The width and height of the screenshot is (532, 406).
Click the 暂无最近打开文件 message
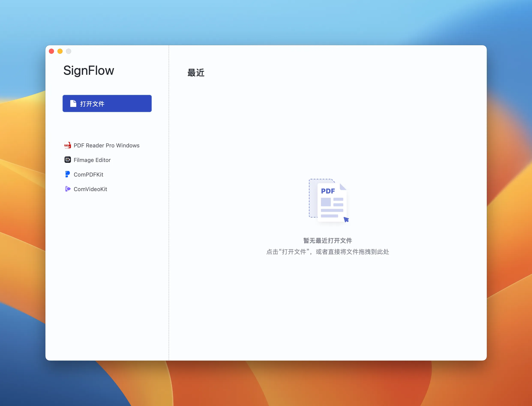(328, 240)
